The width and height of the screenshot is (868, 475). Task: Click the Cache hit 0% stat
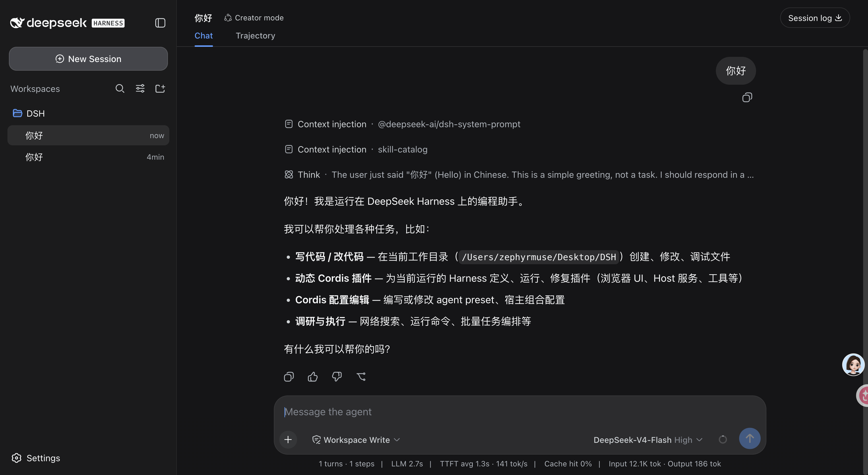[x=568, y=464]
